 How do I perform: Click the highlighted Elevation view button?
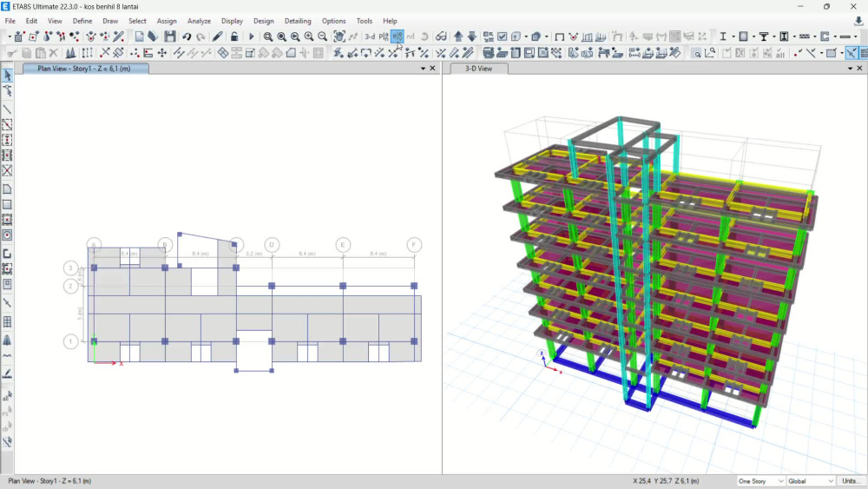(398, 36)
